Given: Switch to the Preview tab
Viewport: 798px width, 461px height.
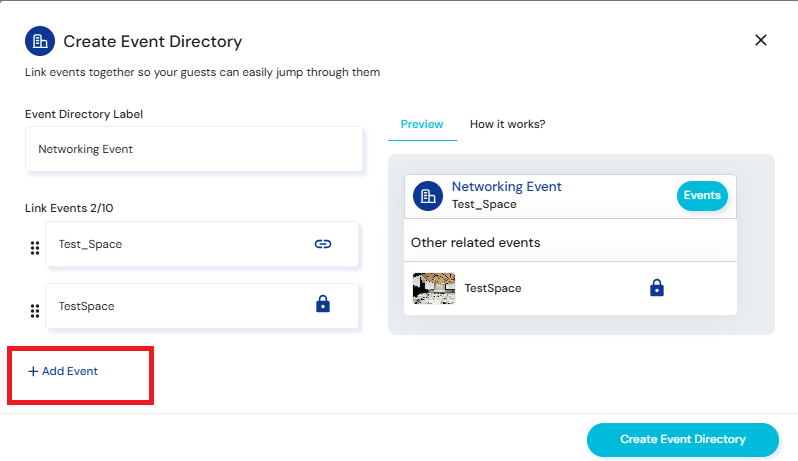Looking at the screenshot, I should [x=421, y=124].
